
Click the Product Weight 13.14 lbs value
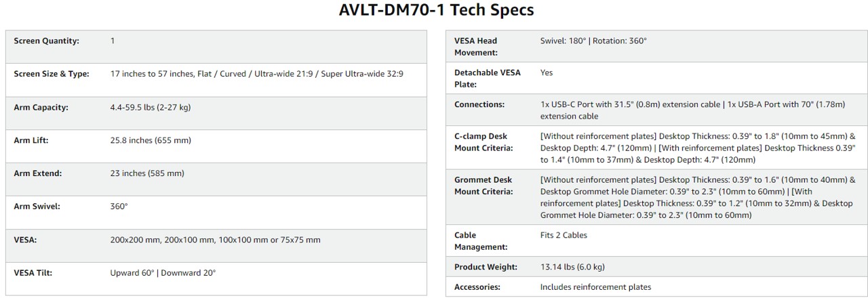572,267
